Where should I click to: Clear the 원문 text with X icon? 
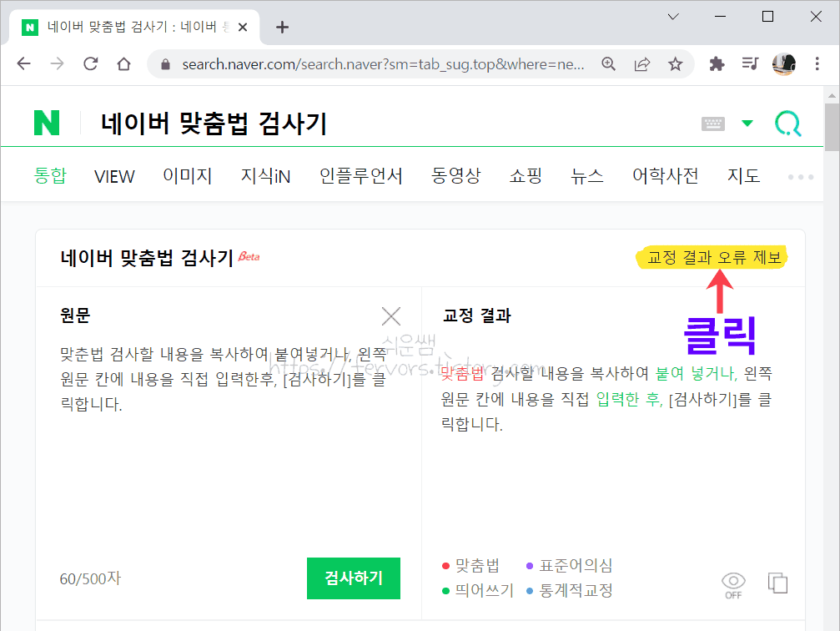[x=391, y=316]
